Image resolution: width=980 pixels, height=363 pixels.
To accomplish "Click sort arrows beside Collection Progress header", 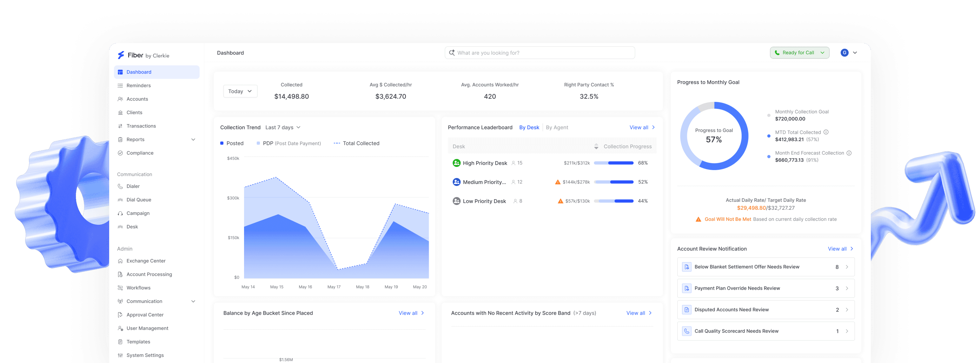I will pyautogui.click(x=596, y=147).
